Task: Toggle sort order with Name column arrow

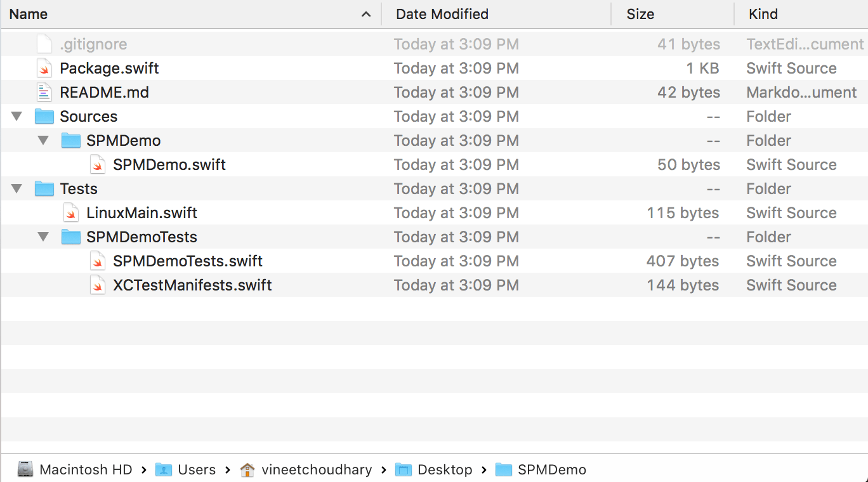Action: (365, 14)
